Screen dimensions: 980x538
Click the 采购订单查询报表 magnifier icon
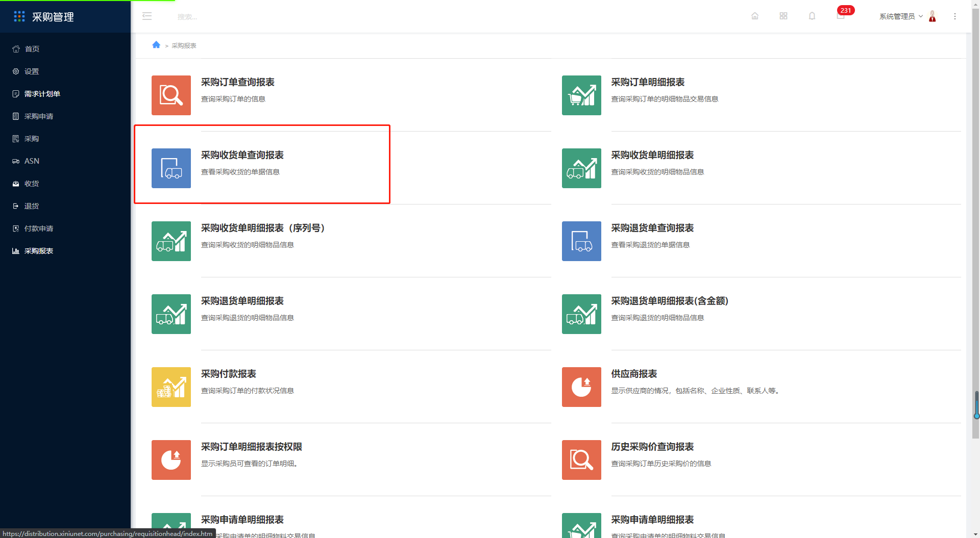click(x=171, y=95)
